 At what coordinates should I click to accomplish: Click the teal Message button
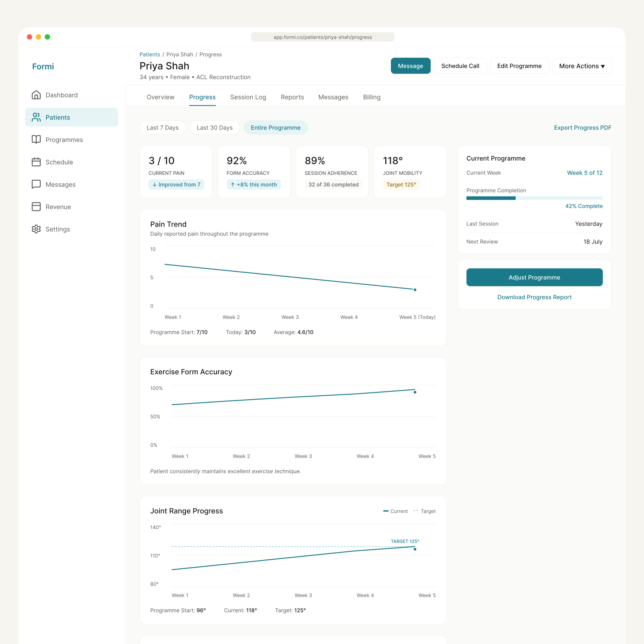pos(411,66)
